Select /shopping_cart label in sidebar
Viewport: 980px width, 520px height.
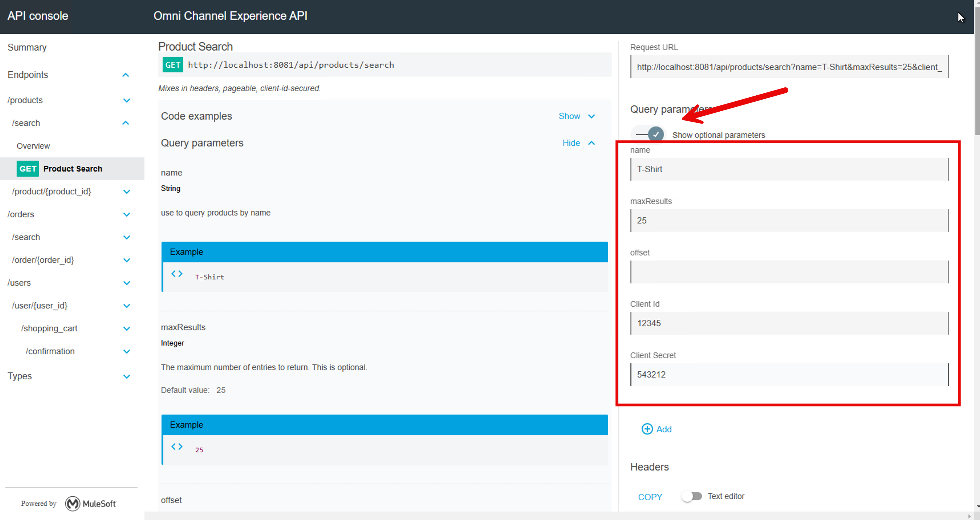(49, 328)
